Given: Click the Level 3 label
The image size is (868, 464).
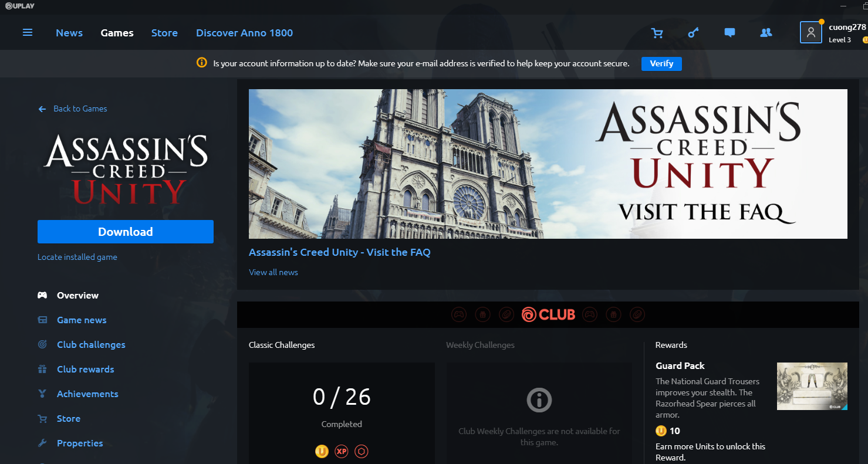Looking at the screenshot, I should click(840, 40).
